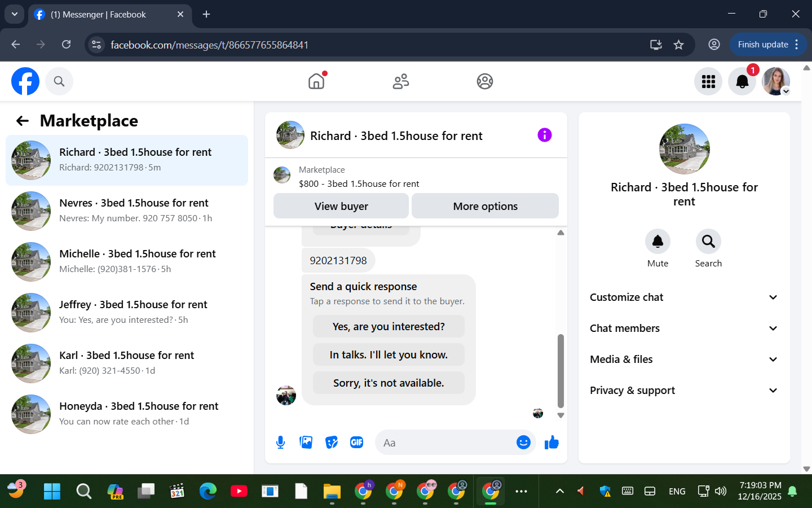
Task: Open the taskbar clock and date
Action: [x=760, y=491]
